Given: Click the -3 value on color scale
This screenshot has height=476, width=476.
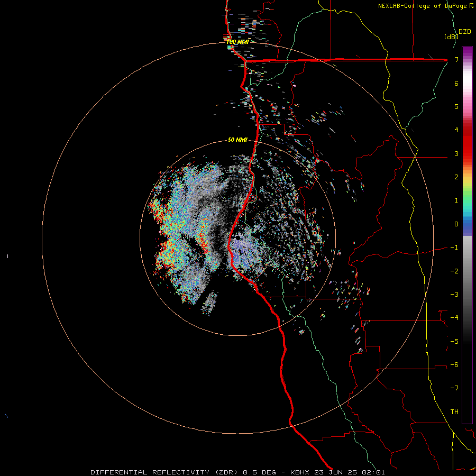Looking at the screenshot, I should point(454,295).
